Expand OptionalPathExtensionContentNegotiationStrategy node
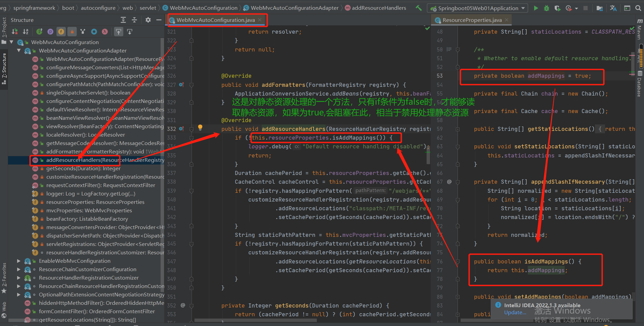The image size is (644, 326). click(x=19, y=294)
